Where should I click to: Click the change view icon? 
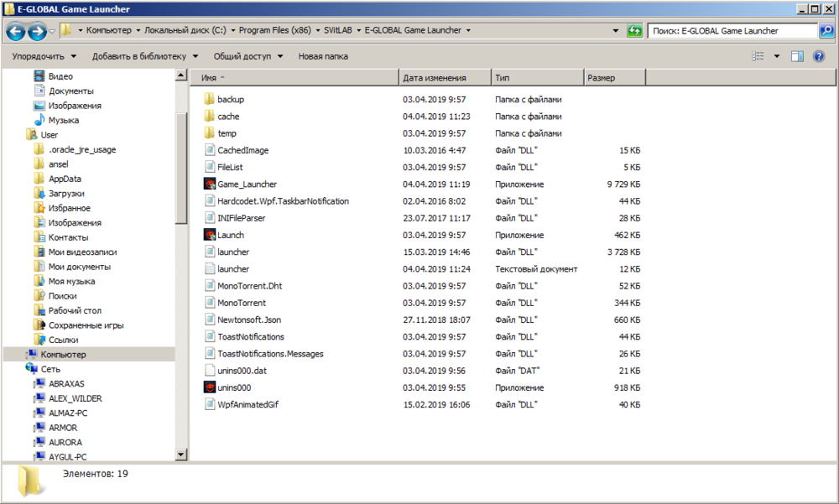pos(758,56)
